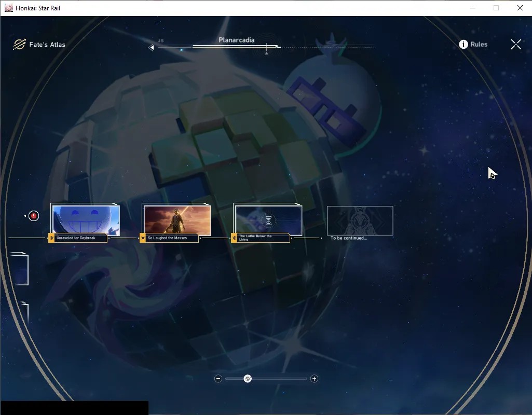The width and height of the screenshot is (532, 415).
Task: Click the hourglass icon on Lathe mission
Action: click(x=268, y=221)
